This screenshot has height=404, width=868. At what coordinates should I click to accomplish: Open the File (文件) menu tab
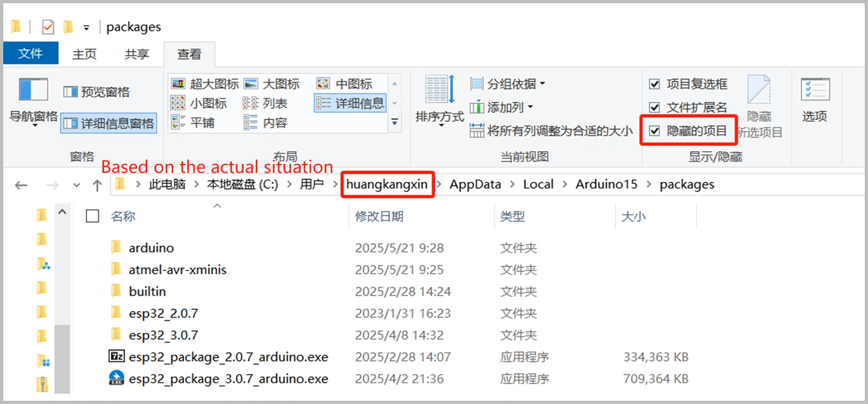coord(30,54)
